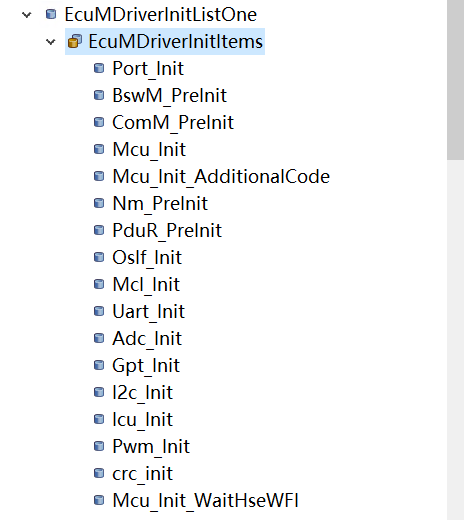Select the crc_init item
The width and height of the screenshot is (464, 520).
click(x=143, y=474)
